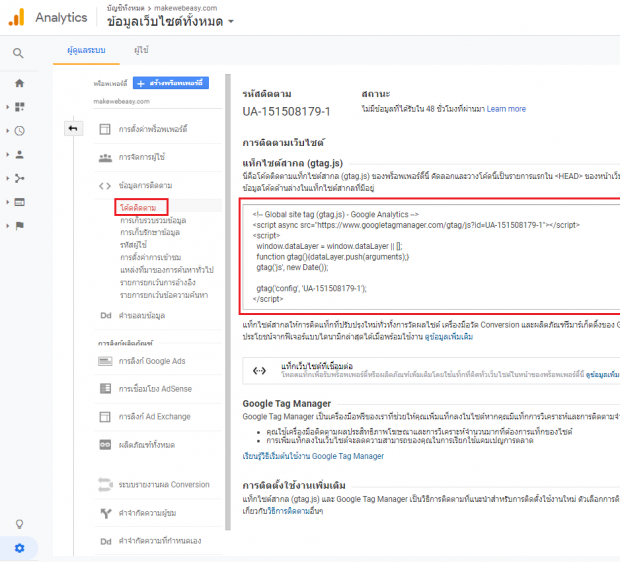620x562 pixels.
Task: Open the Conversions flag icon report
Action: pyautogui.click(x=19, y=226)
